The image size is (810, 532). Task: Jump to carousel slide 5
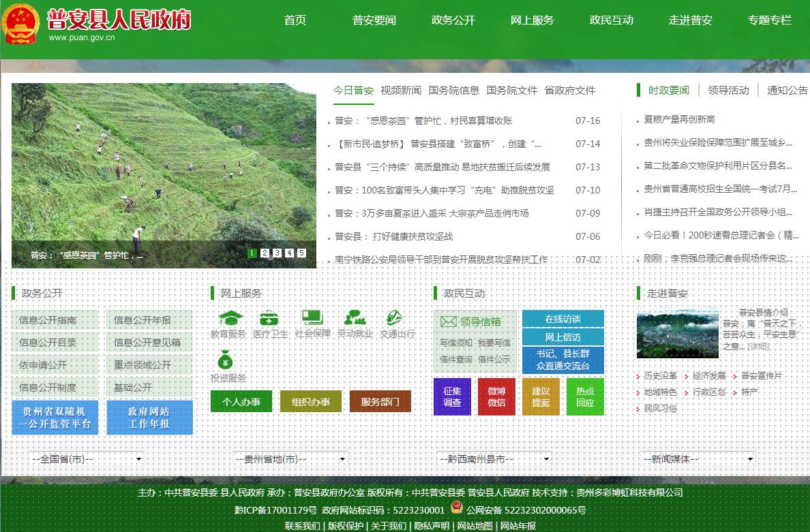[x=301, y=253]
